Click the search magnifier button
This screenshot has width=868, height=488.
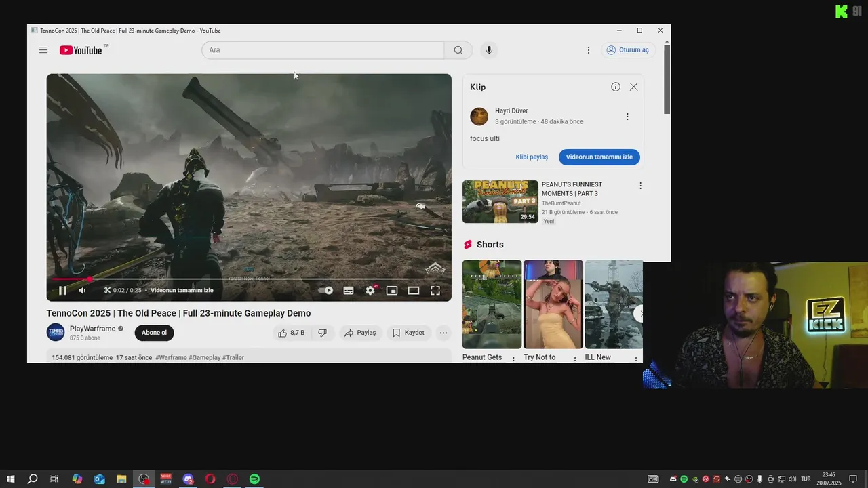point(458,50)
